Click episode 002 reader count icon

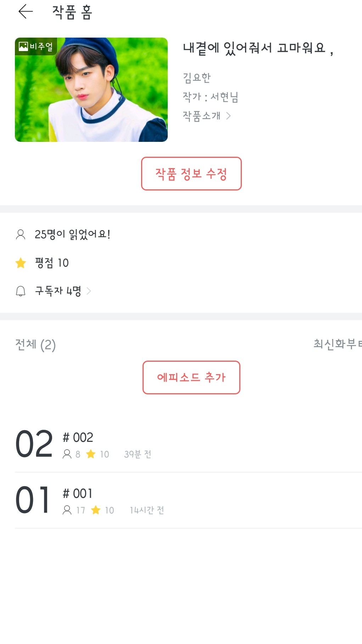point(67,454)
